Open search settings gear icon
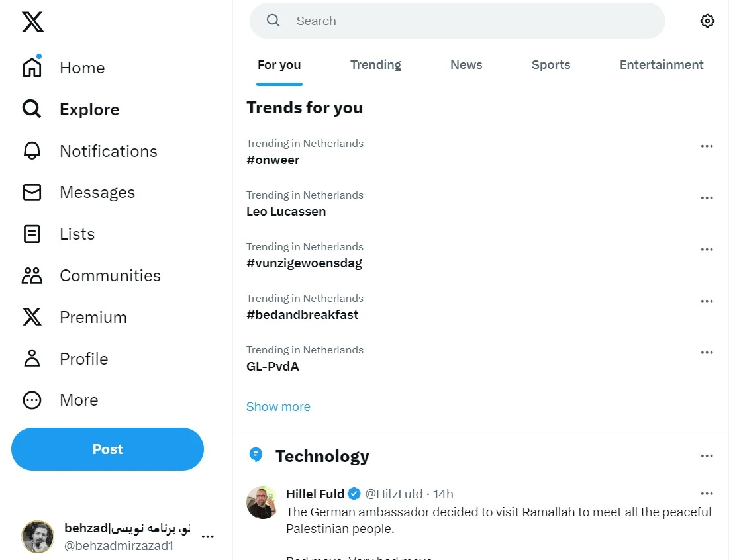 707,21
